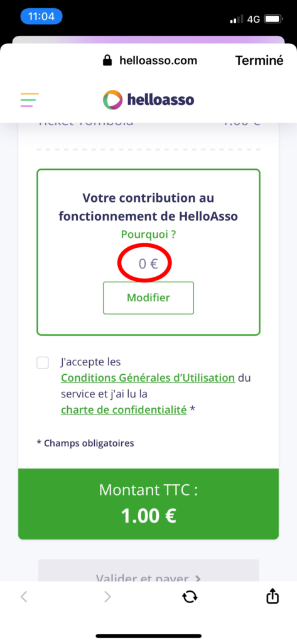The height and width of the screenshot is (644, 297).
Task: Tap the helloasso.com address text
Action: (158, 61)
